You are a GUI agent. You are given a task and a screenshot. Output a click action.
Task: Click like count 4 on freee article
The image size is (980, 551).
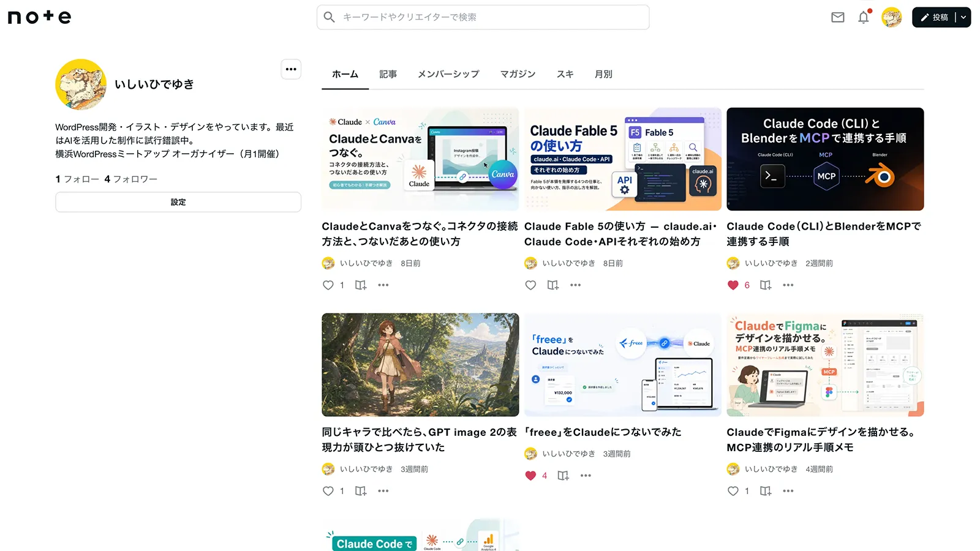click(545, 476)
